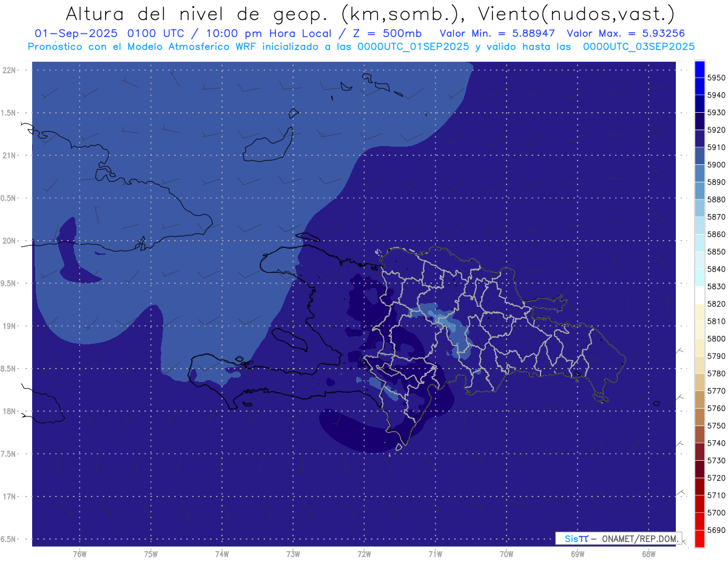Click the legend value '5780'

click(x=716, y=373)
